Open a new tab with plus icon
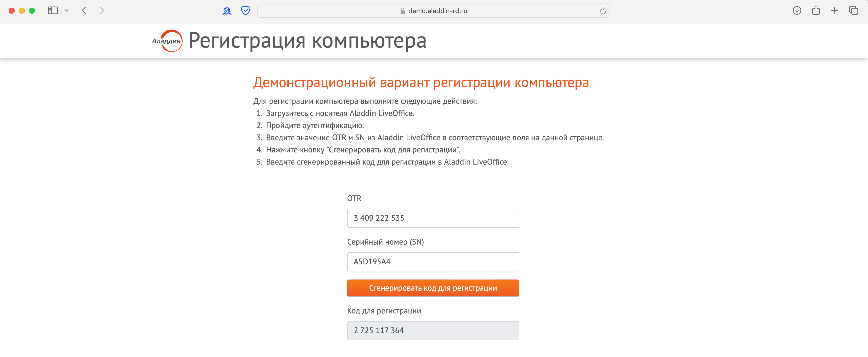 834,10
